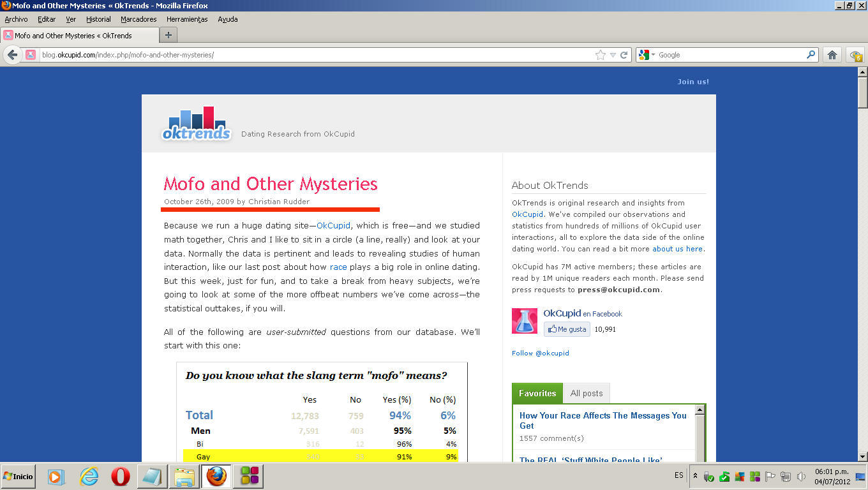The image size is (868, 490).
Task: Open the Mofo and Other Mysteries title link
Action: [271, 184]
